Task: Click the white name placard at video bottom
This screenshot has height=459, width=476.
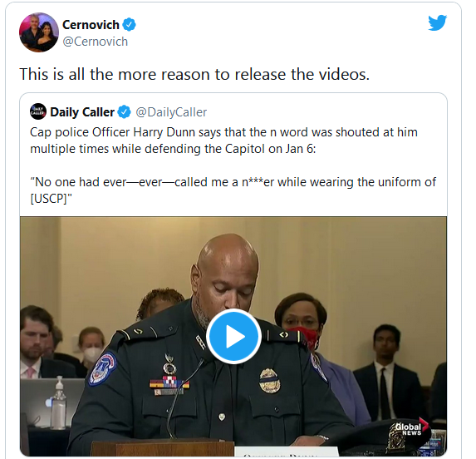Action: tap(287, 452)
